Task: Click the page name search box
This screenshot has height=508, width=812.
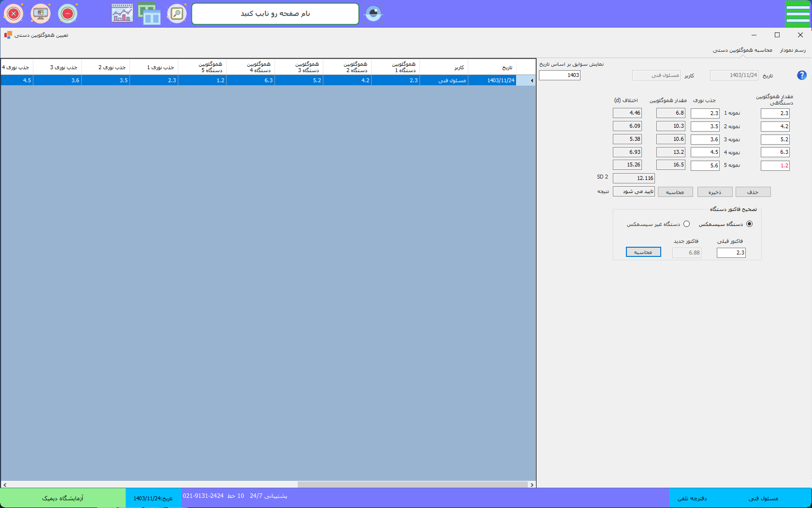Action: click(275, 14)
